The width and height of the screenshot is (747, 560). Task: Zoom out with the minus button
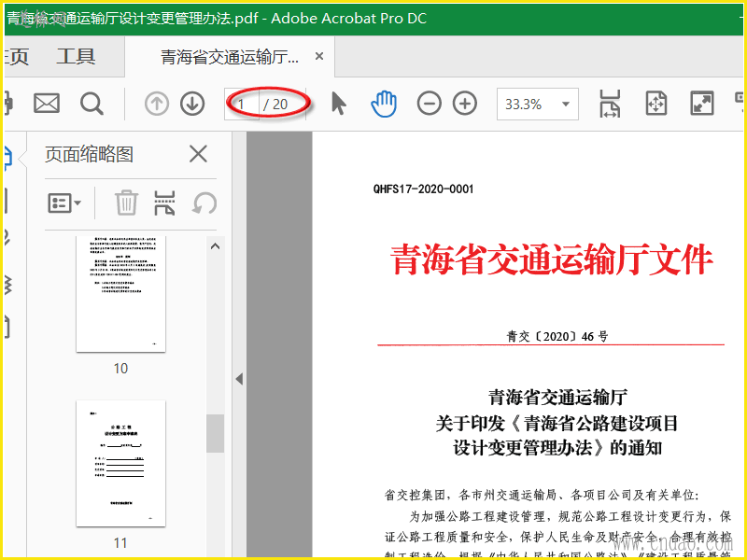click(429, 104)
